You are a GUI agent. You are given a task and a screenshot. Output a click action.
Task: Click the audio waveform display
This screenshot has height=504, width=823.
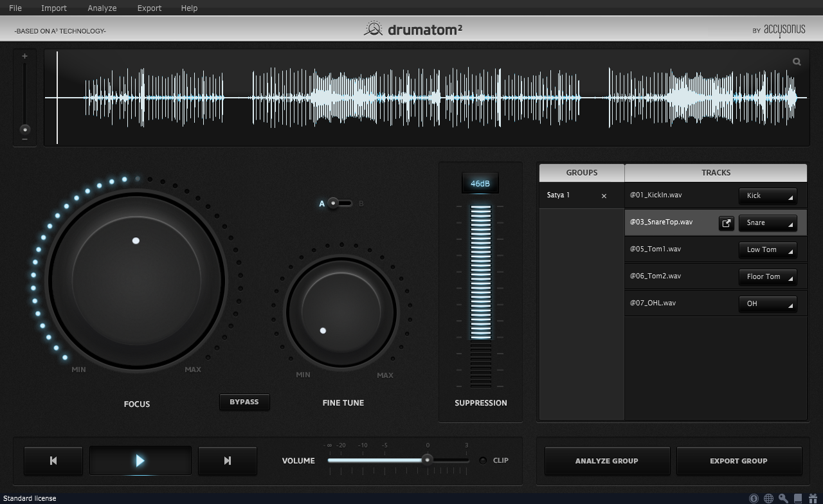point(426,98)
